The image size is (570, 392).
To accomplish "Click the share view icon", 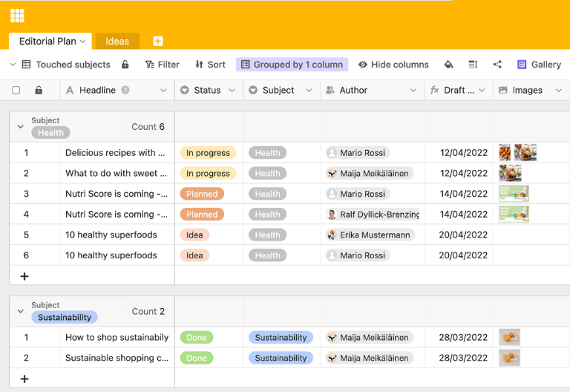I will pos(497,65).
